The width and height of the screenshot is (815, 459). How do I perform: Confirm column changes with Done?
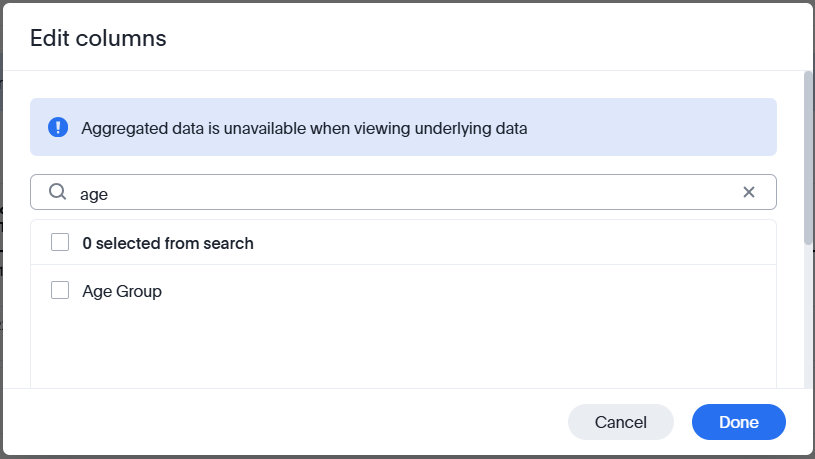[x=738, y=422]
